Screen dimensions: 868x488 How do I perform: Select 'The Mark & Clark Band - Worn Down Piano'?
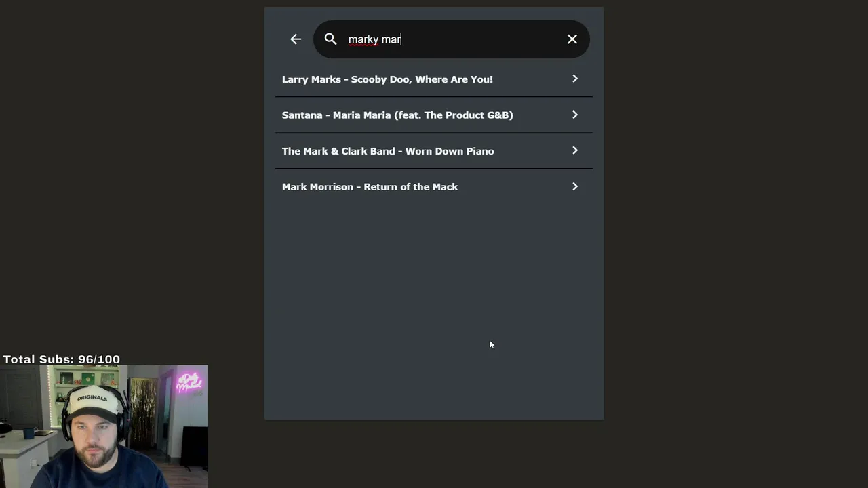point(434,151)
